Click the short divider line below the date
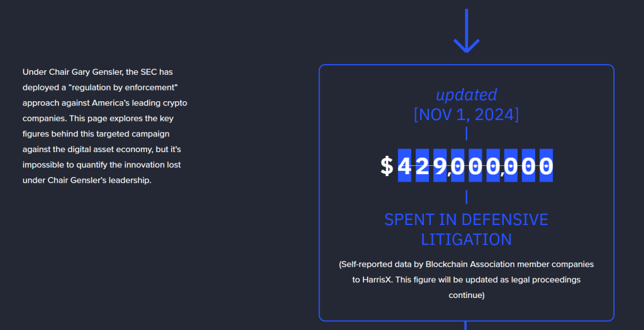 point(466,133)
